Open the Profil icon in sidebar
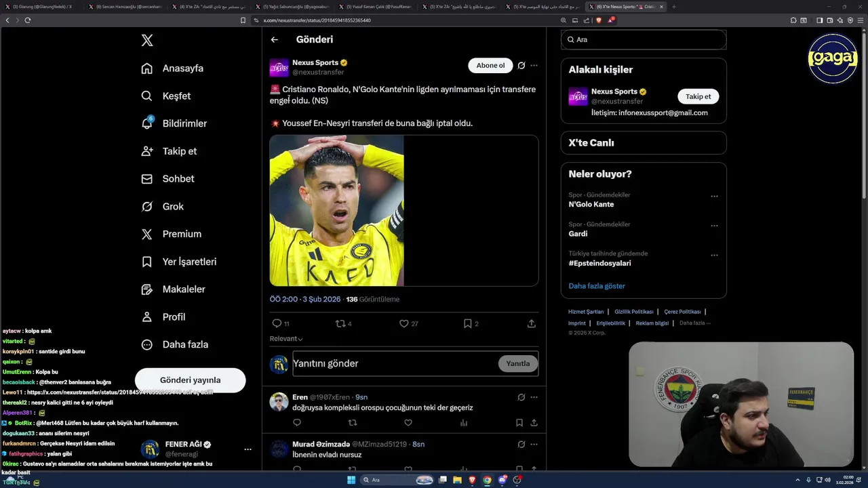 146,317
